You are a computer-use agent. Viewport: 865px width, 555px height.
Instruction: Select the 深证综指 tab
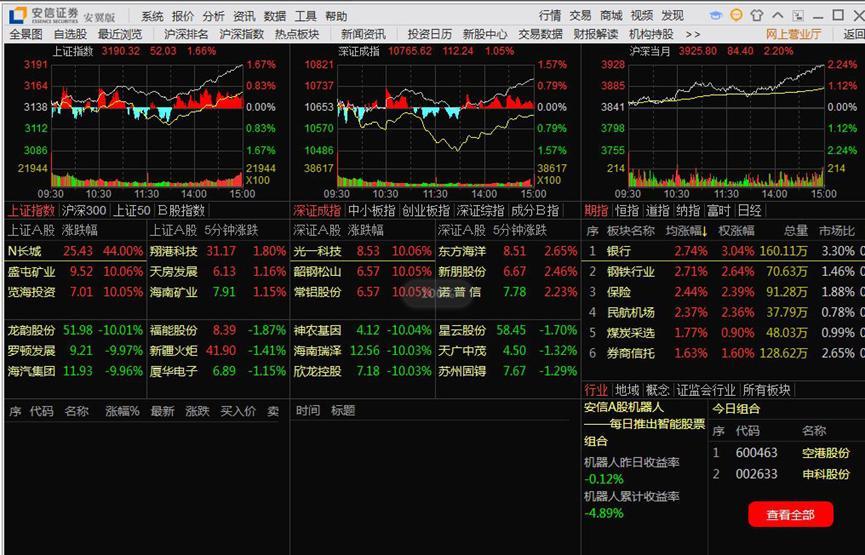480,210
